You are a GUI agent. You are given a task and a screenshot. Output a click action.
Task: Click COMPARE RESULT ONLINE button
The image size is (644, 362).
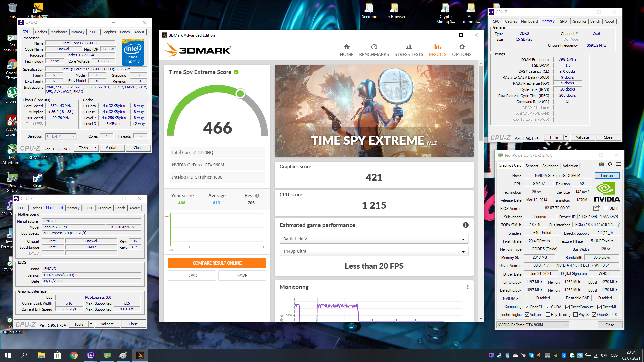click(x=217, y=263)
